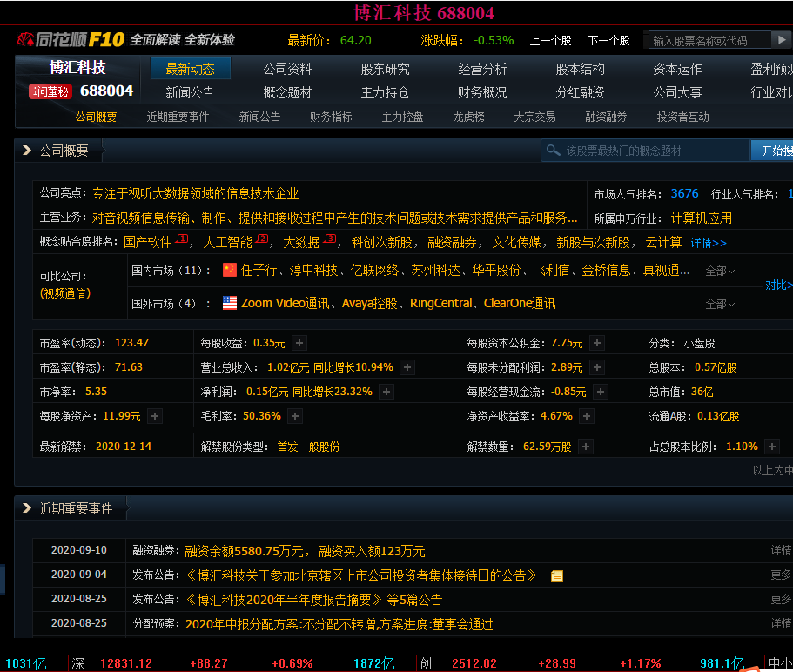Open the 概念题材 tab
The image size is (793, 672).
[x=287, y=92]
